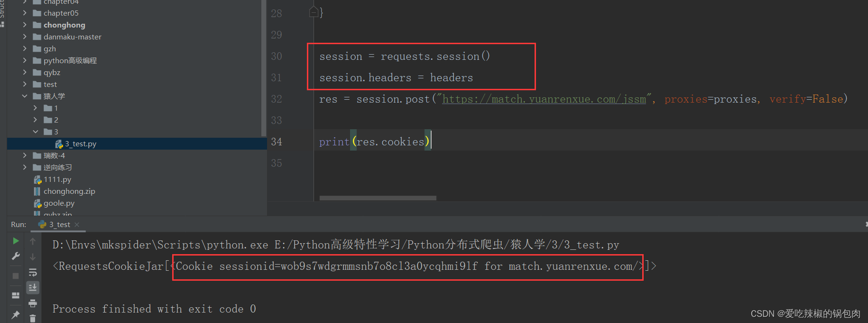Rerun the 3_test script with green play icon
This screenshot has height=323, width=868.
coord(16,241)
